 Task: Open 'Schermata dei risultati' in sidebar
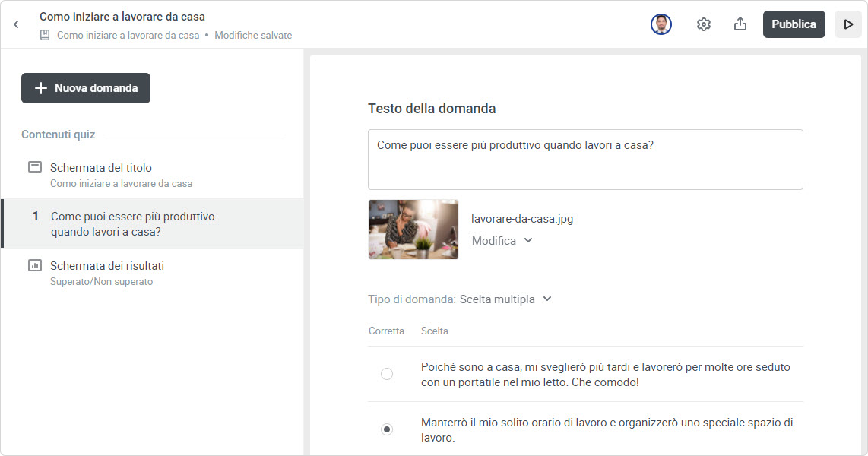click(x=107, y=266)
